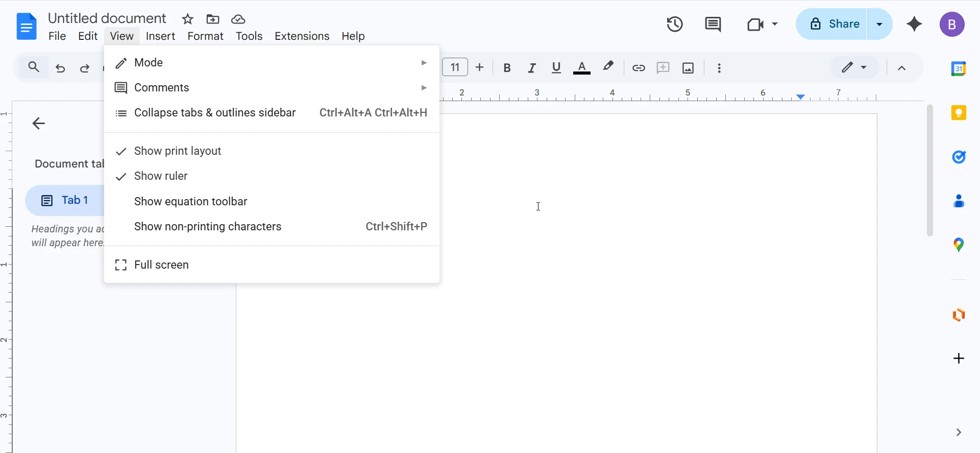Open the text color picker

click(582, 68)
